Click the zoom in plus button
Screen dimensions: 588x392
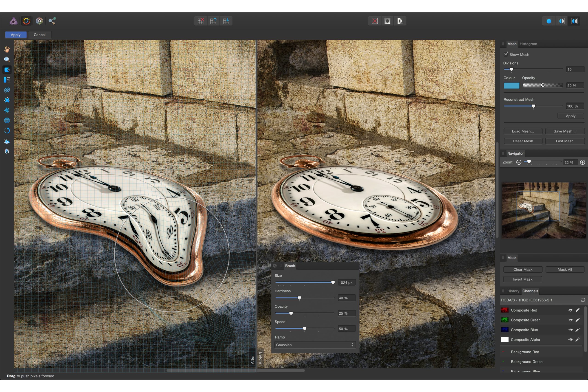click(582, 162)
